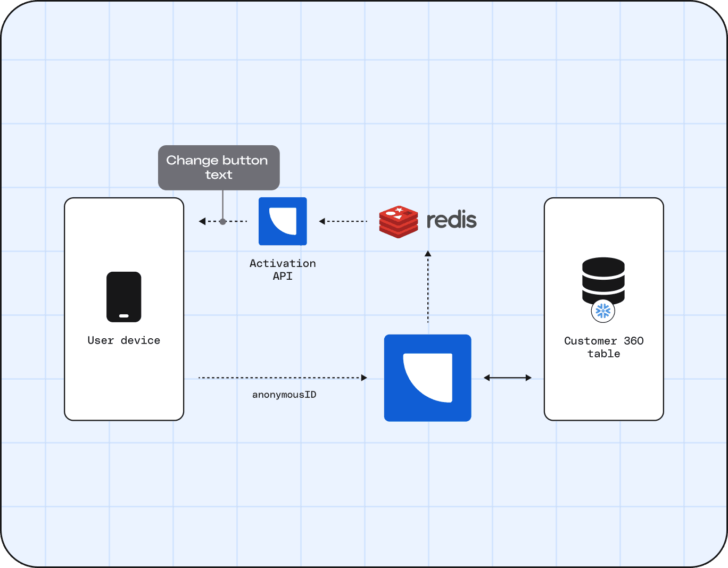Select the large blue square logo

tap(427, 378)
